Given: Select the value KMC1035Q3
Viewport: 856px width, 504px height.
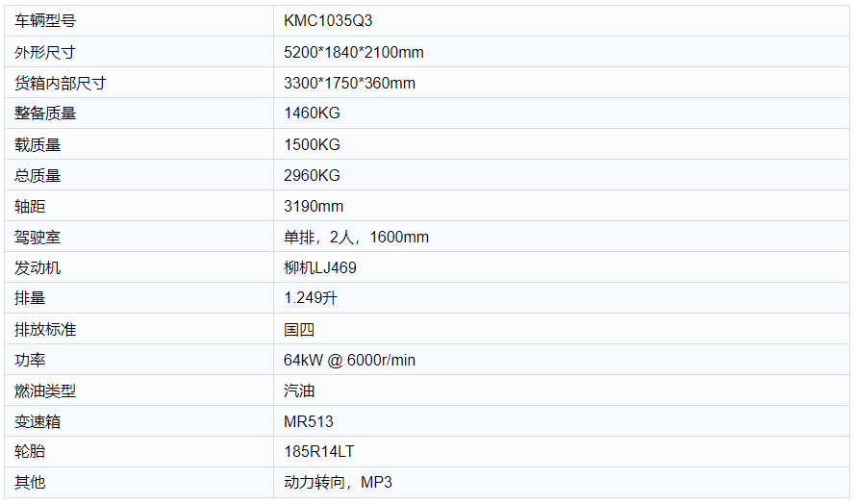Looking at the screenshot, I should [328, 21].
